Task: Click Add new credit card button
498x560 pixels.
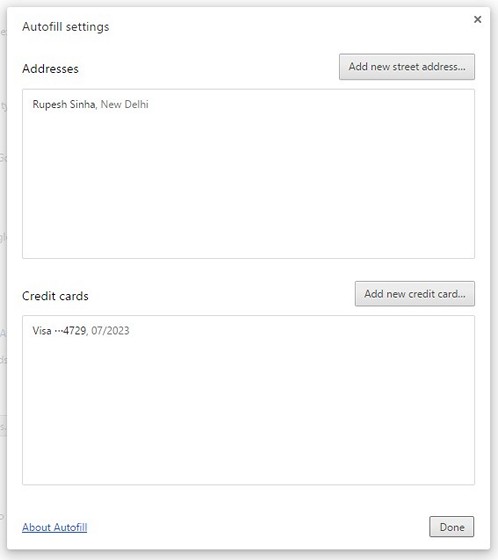Action: (415, 294)
